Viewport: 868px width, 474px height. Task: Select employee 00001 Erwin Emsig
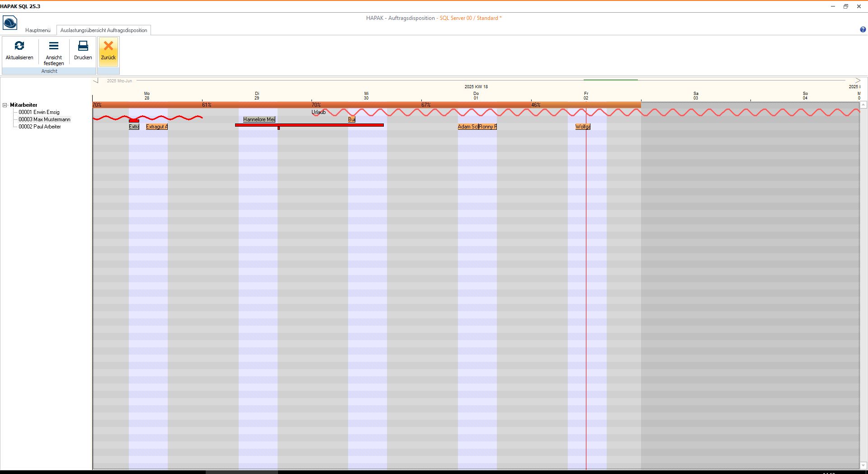click(39, 112)
